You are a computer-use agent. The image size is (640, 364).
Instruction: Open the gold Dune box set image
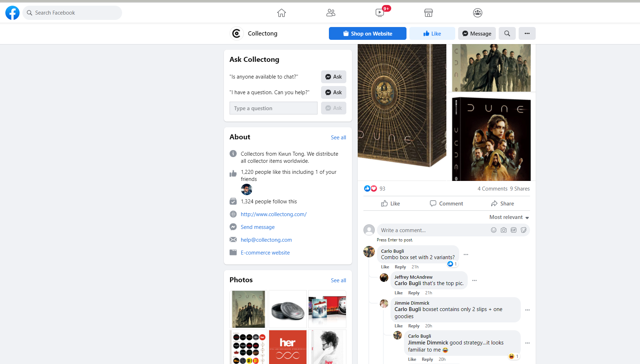click(402, 112)
